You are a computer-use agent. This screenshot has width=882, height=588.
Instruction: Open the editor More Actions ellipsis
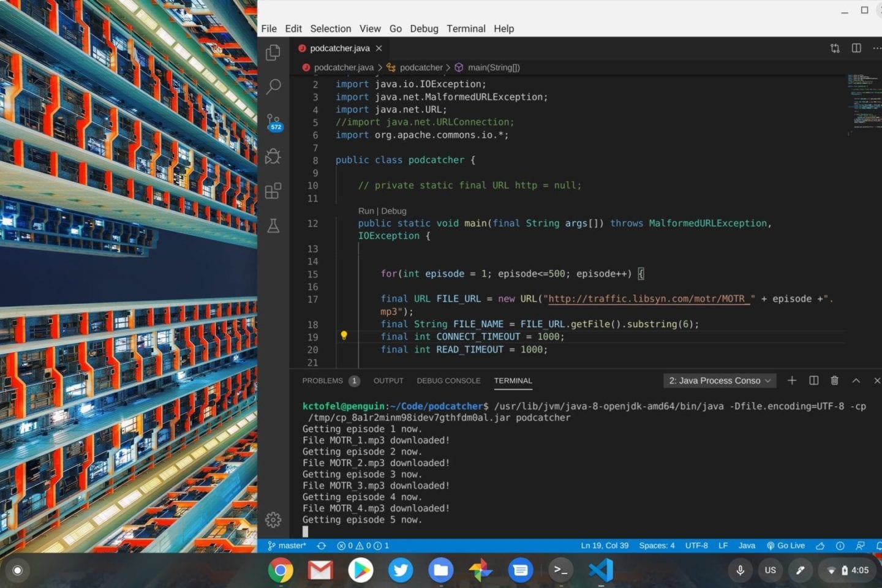pyautogui.click(x=876, y=48)
